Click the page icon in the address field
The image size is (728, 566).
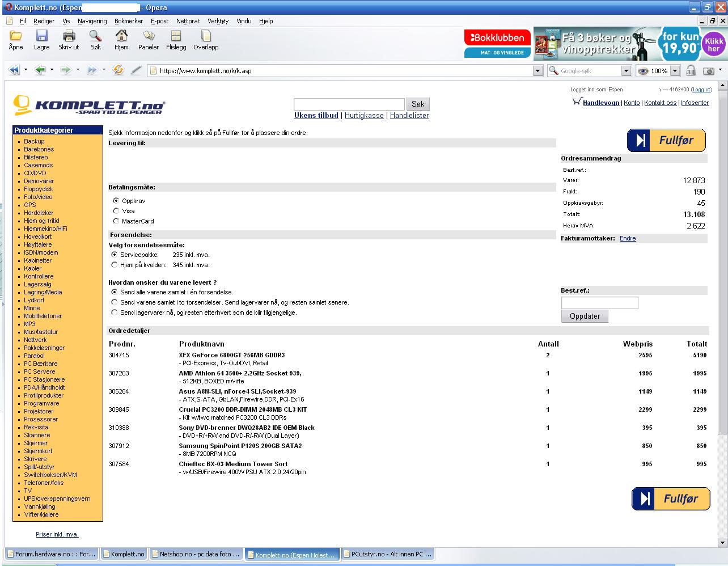153,71
